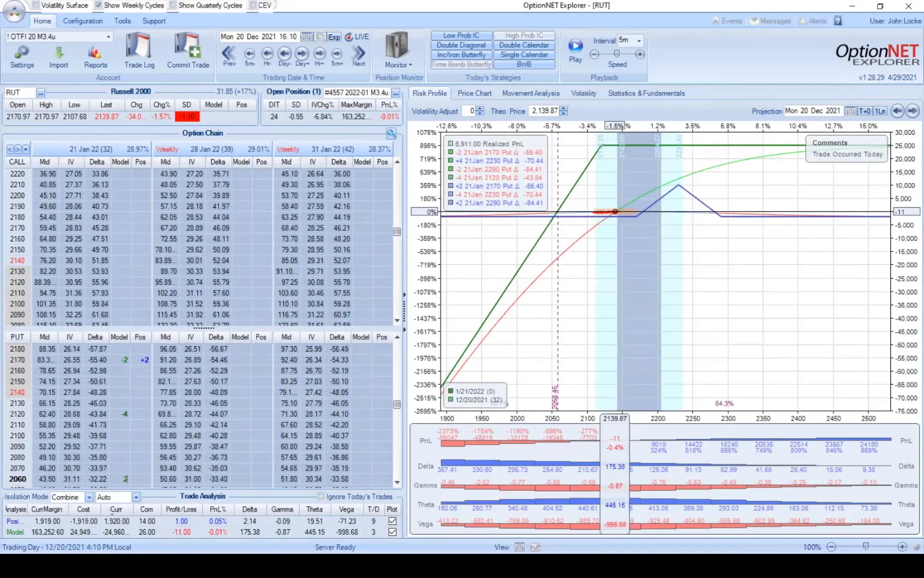Image resolution: width=924 pixels, height=578 pixels.
Task: Open the Tools ribbon tab
Action: 122,21
